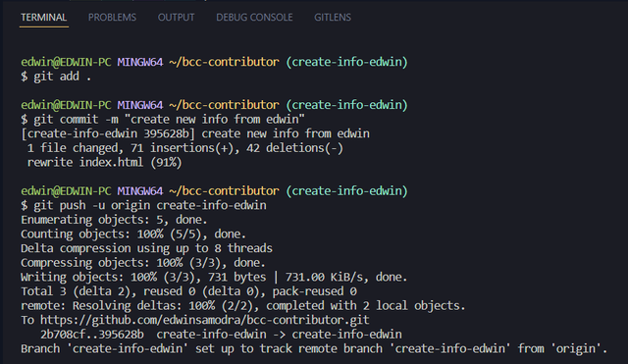
Task: Switch to the DEBUG CONSOLE tab
Action: [254, 18]
